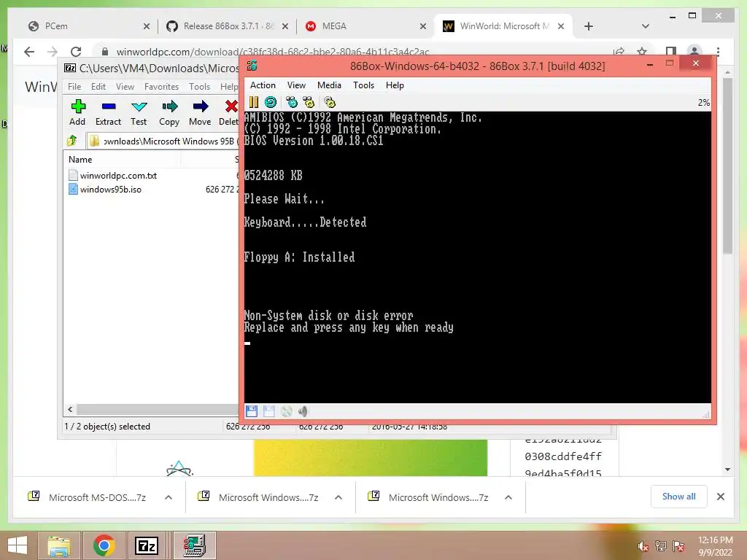Open the 86Box Help menu
This screenshot has width=747, height=560.
click(x=395, y=85)
